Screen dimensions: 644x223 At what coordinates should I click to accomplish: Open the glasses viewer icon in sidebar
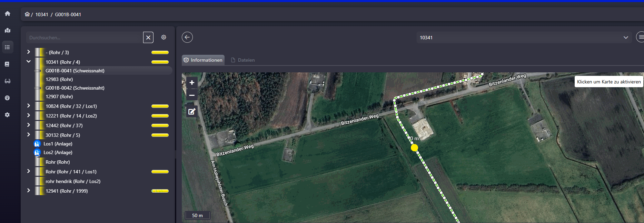click(x=7, y=81)
